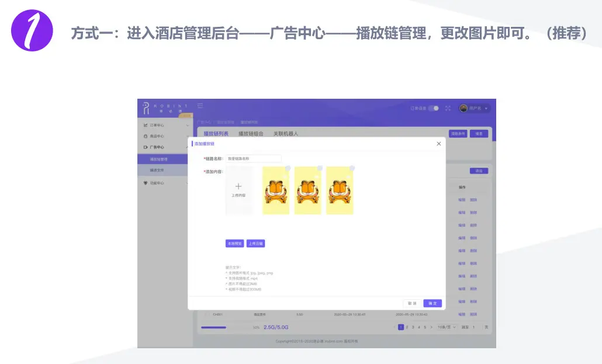Go to page 5 in pagination
602x364 pixels.
425,327
